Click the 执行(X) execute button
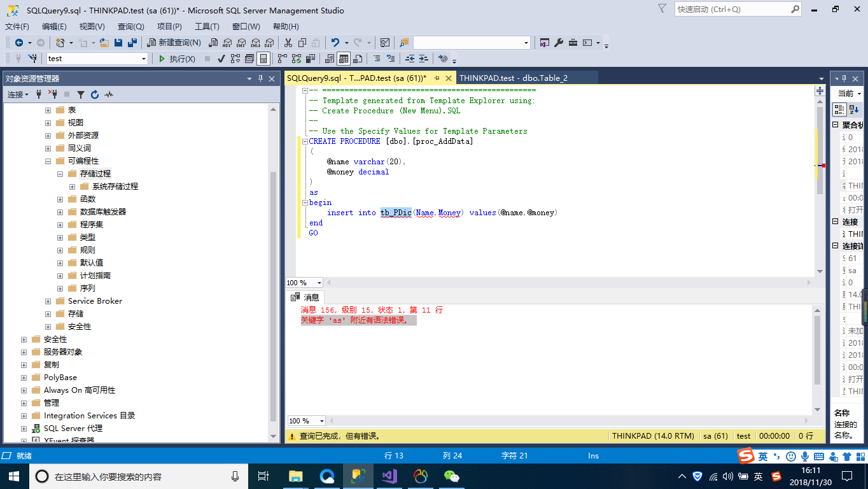The width and height of the screenshot is (868, 489). (178, 59)
